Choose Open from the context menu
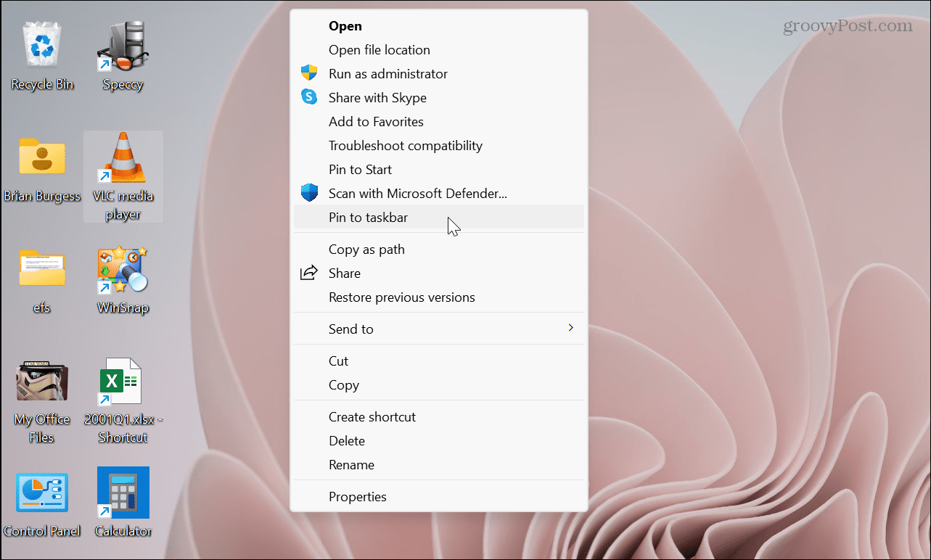This screenshot has height=560, width=931. pyautogui.click(x=439, y=25)
